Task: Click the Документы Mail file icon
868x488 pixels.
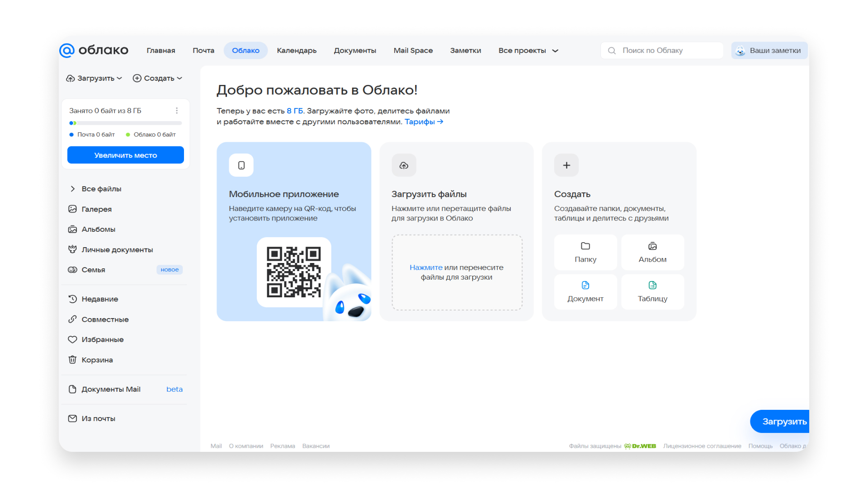Action: click(72, 389)
